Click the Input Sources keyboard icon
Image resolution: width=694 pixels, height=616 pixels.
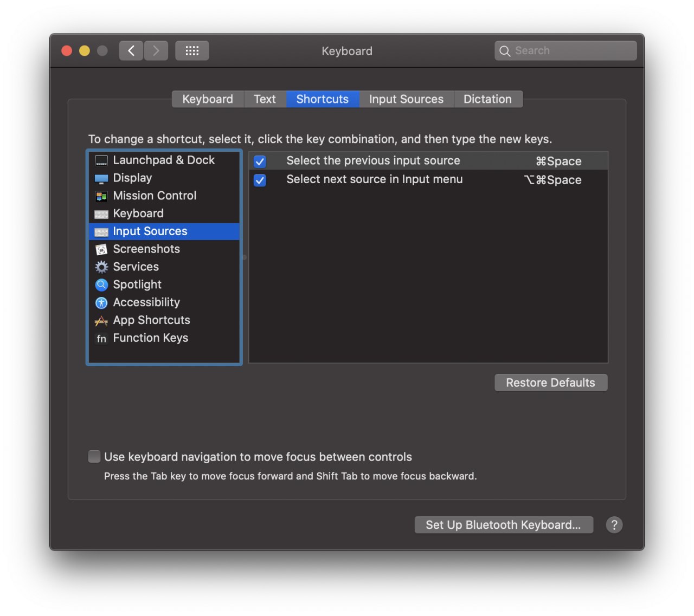101,232
